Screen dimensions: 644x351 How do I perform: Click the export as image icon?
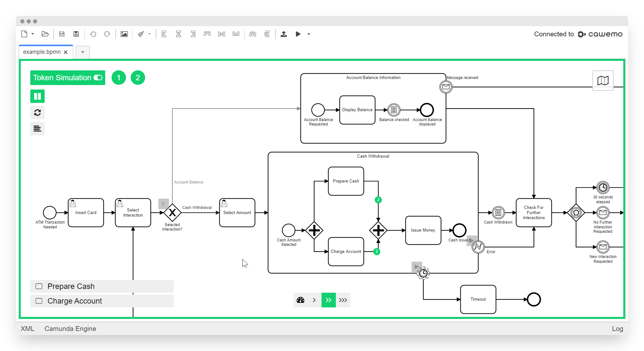pos(124,34)
